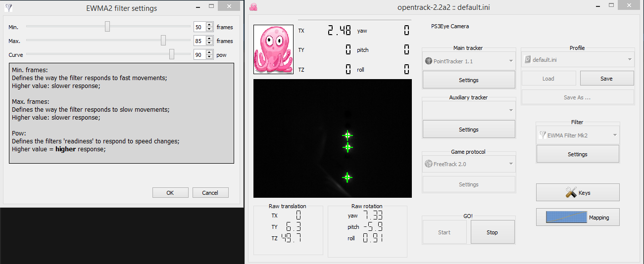Viewport: 644px width, 264px height.
Task: Decrease the Curve pow spinner value
Action: [209, 57]
